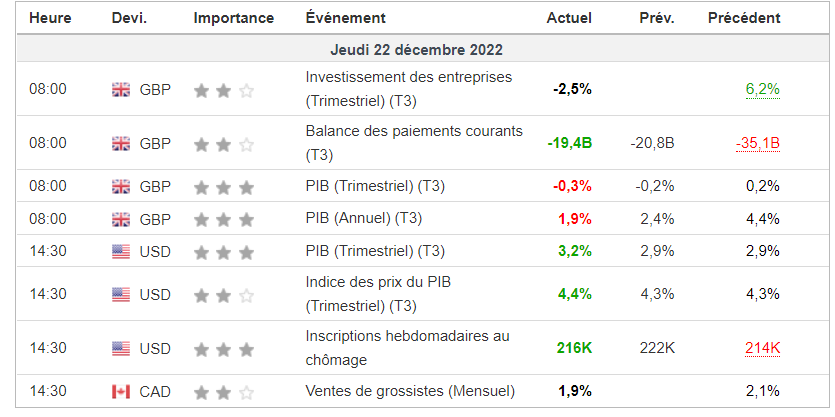This screenshot has height=417, width=835.
Task: Click UK flag on Balance des paiements row
Action: pyautogui.click(x=121, y=143)
